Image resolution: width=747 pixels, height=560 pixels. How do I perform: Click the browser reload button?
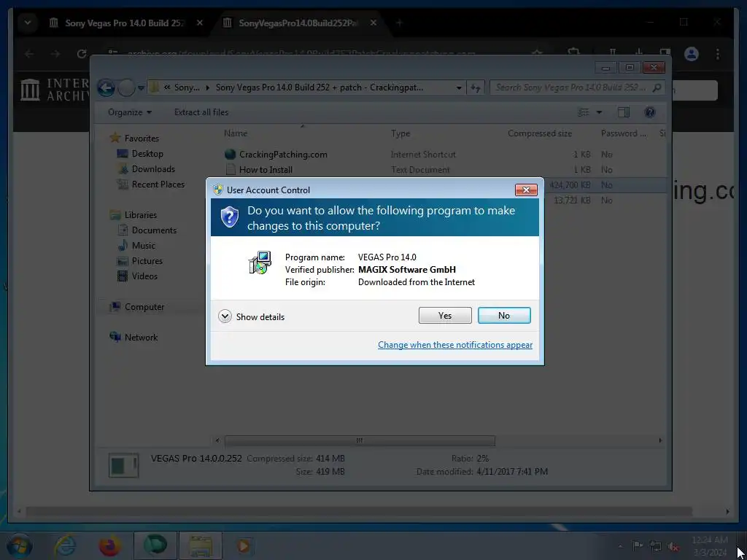(82, 54)
